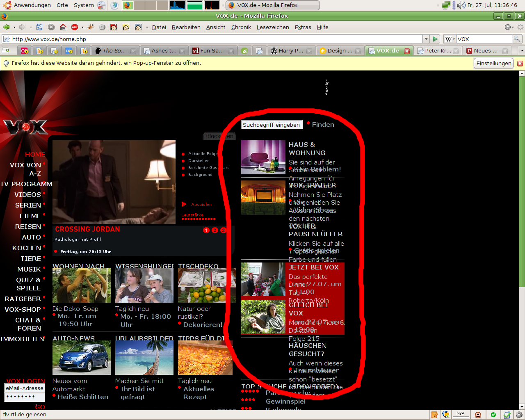Click Finden next to search field
Screen dimensions: 525x420
[323, 124]
